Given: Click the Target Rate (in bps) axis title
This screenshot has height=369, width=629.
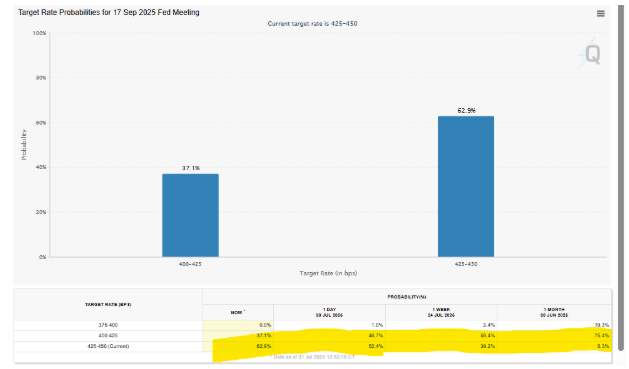Looking at the screenshot, I should [x=328, y=274].
